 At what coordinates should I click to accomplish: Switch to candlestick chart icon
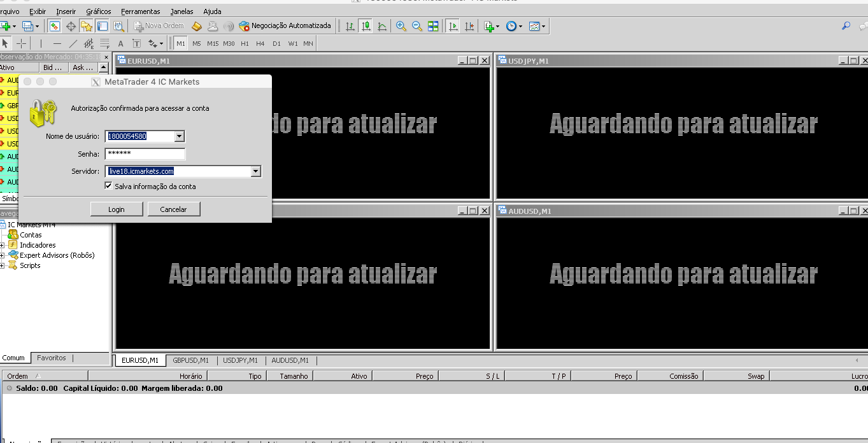point(366,26)
